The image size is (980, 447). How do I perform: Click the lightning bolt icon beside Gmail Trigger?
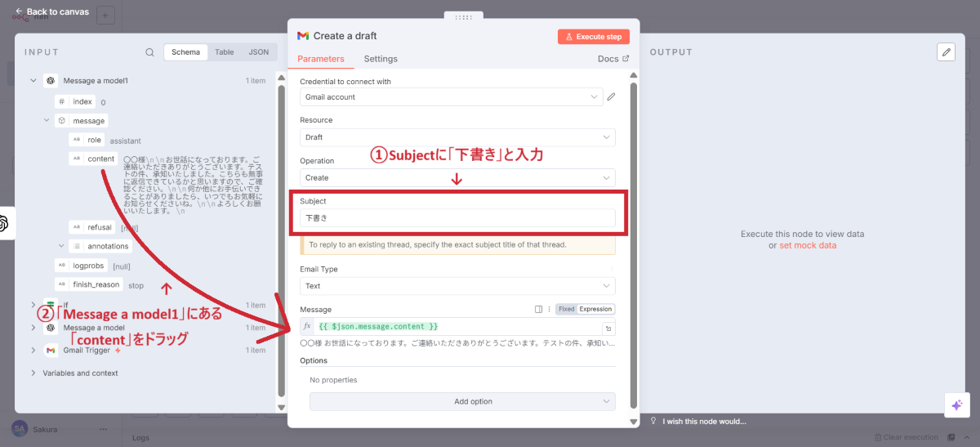point(118,350)
